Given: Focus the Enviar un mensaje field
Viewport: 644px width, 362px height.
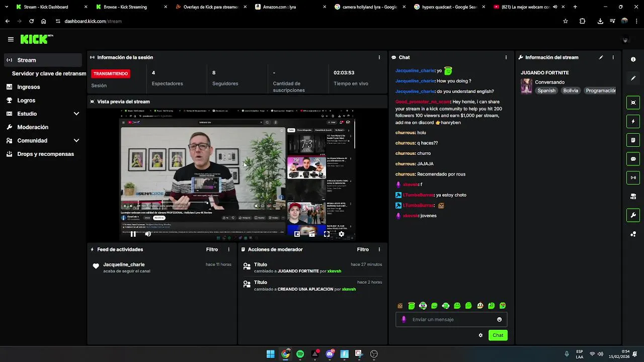Looking at the screenshot, I should tap(451, 319).
